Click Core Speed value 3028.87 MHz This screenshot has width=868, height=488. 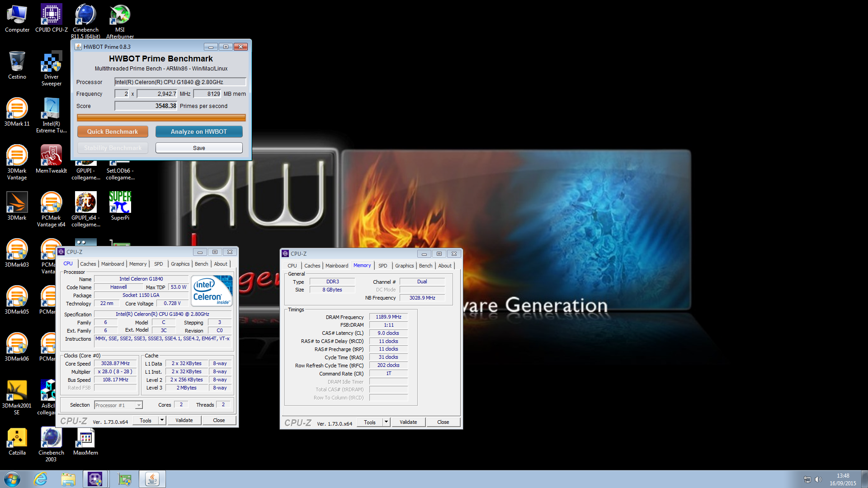click(x=115, y=364)
